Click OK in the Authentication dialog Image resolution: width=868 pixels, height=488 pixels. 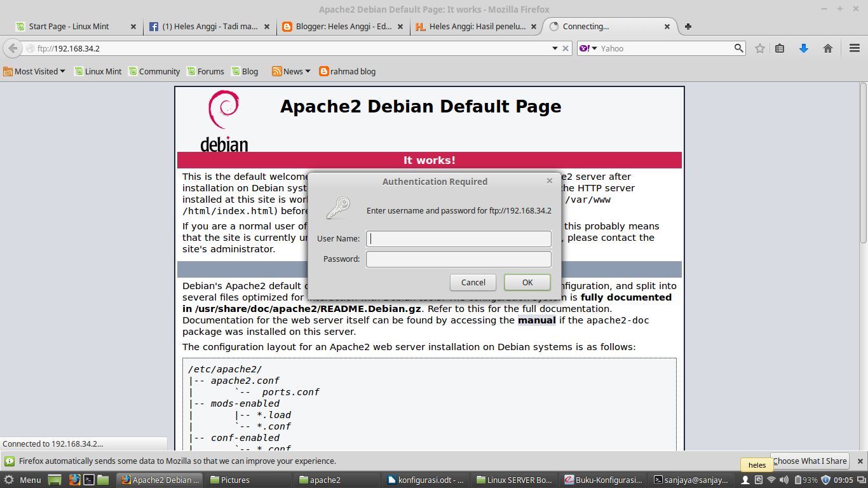coord(527,282)
